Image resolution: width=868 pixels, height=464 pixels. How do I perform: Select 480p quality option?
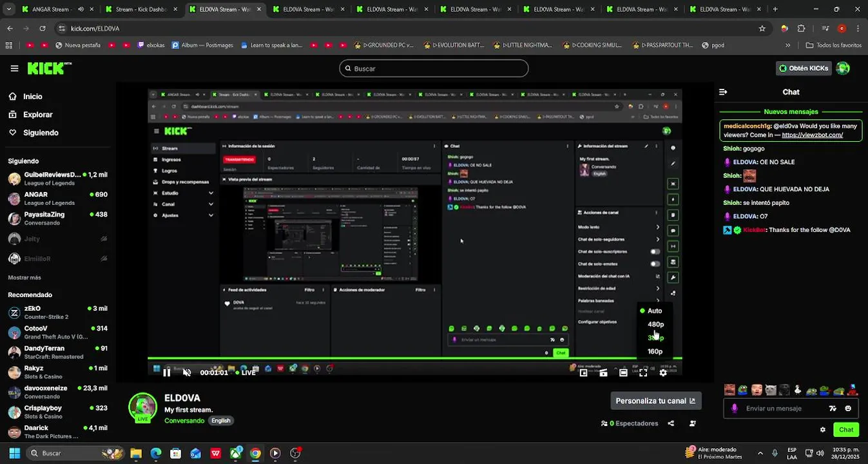(x=655, y=324)
